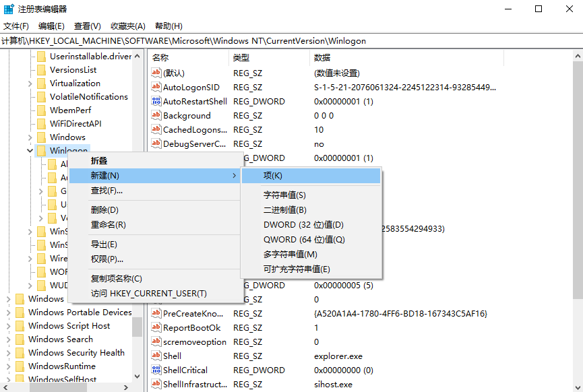Select the AutoRestartShell DWORD value icon
This screenshot has width=583, height=392.
[156, 102]
